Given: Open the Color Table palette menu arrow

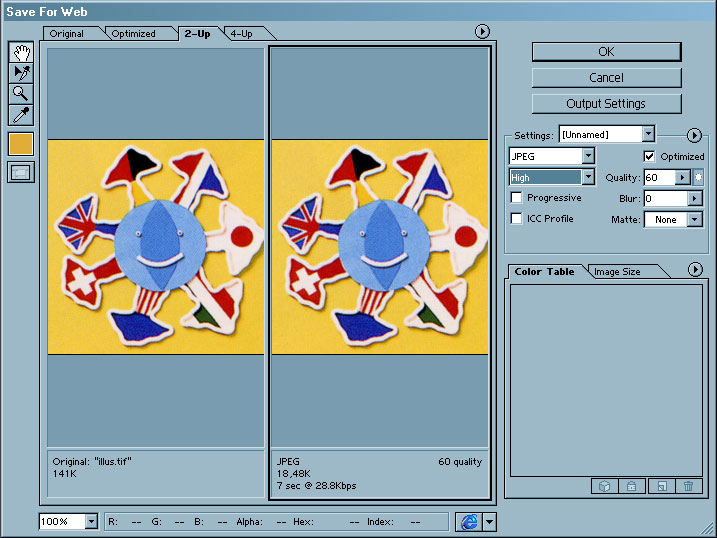Looking at the screenshot, I should [695, 270].
